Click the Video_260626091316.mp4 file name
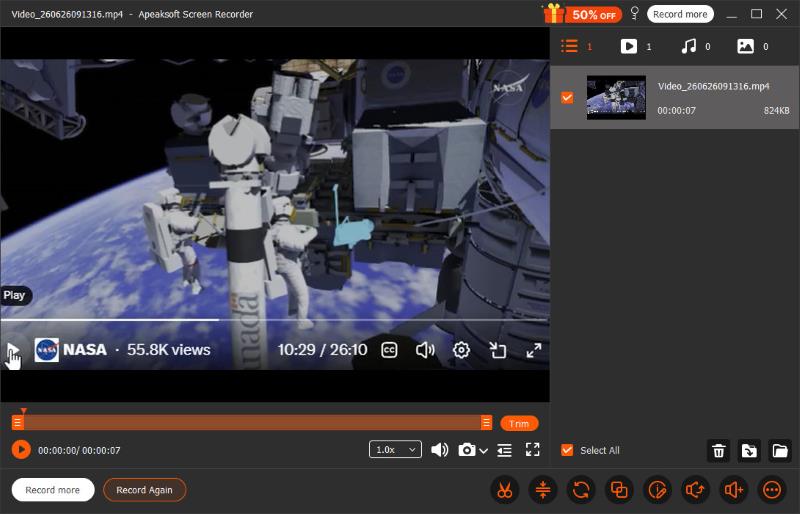Viewport: 800px width, 514px height. pyautogui.click(x=713, y=86)
